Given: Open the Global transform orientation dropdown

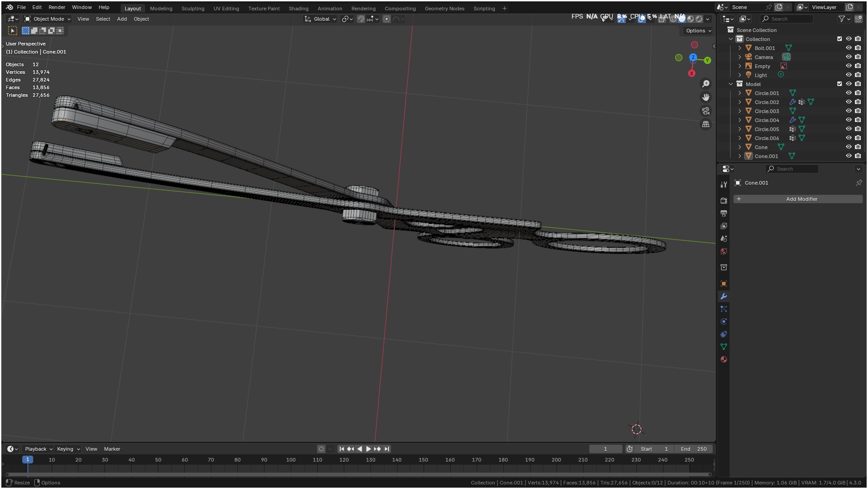Looking at the screenshot, I should [320, 19].
